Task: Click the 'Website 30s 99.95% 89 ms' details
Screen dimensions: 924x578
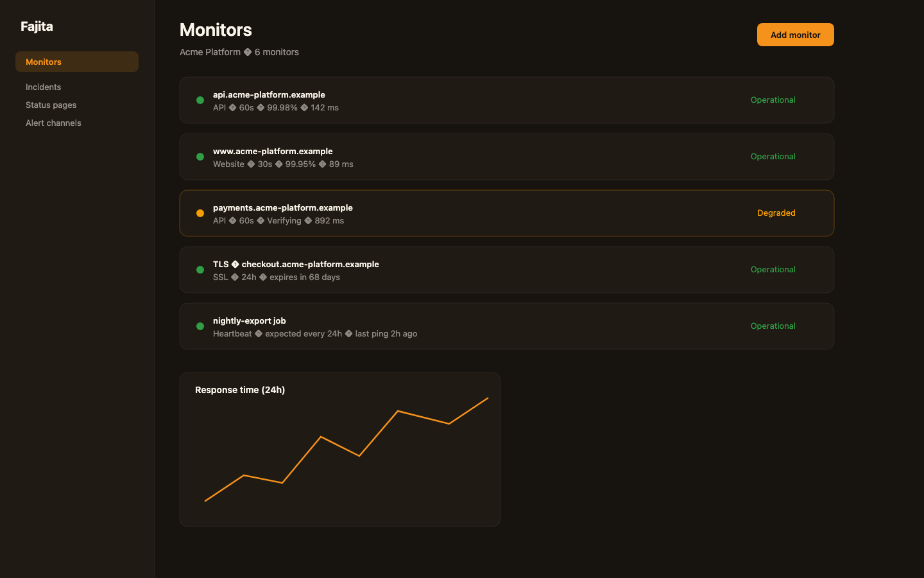Action: tap(283, 164)
